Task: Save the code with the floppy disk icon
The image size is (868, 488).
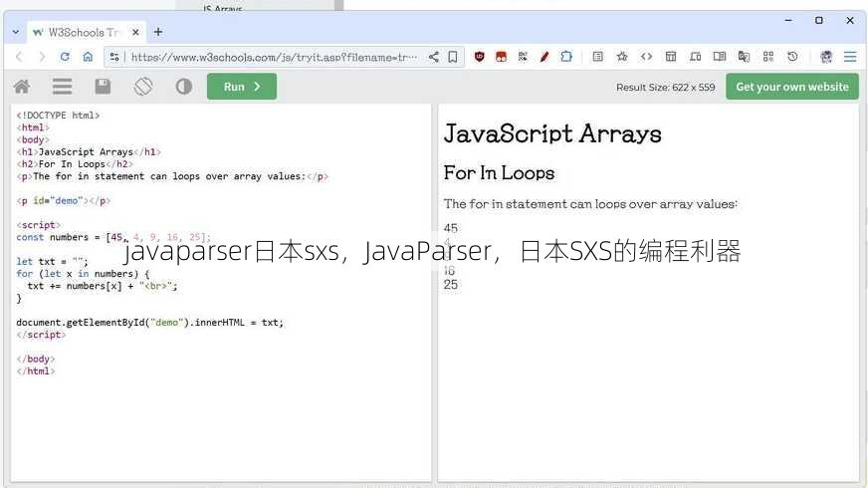Action: point(103,87)
